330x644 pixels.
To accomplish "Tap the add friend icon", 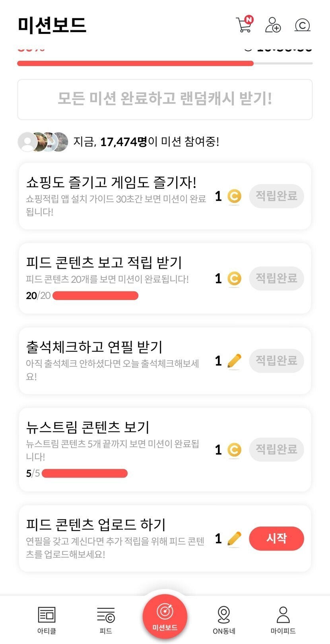I will [x=273, y=25].
